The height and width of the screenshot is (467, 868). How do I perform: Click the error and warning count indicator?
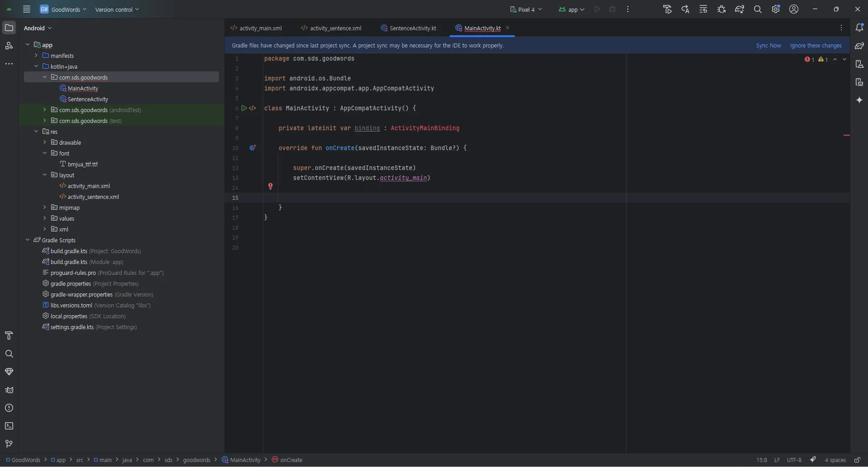816,59
